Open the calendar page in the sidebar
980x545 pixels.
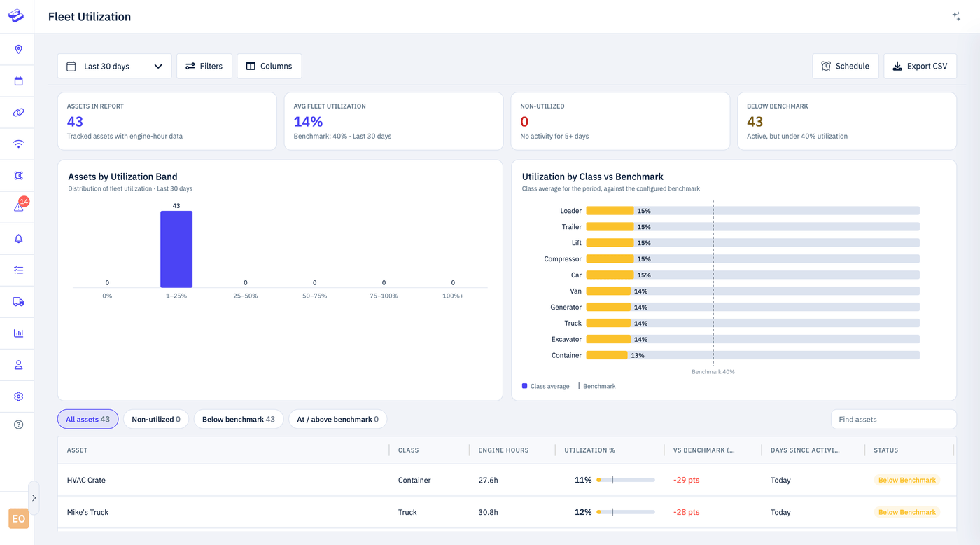[x=19, y=81]
